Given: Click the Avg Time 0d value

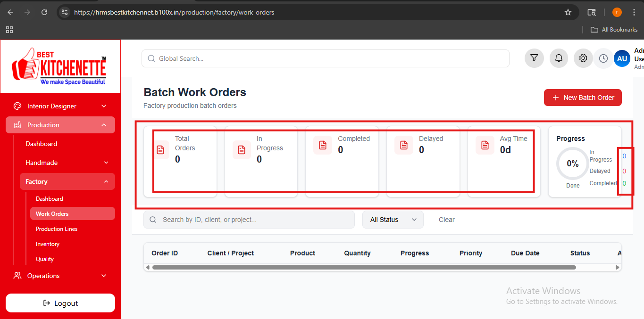Looking at the screenshot, I should (505, 150).
